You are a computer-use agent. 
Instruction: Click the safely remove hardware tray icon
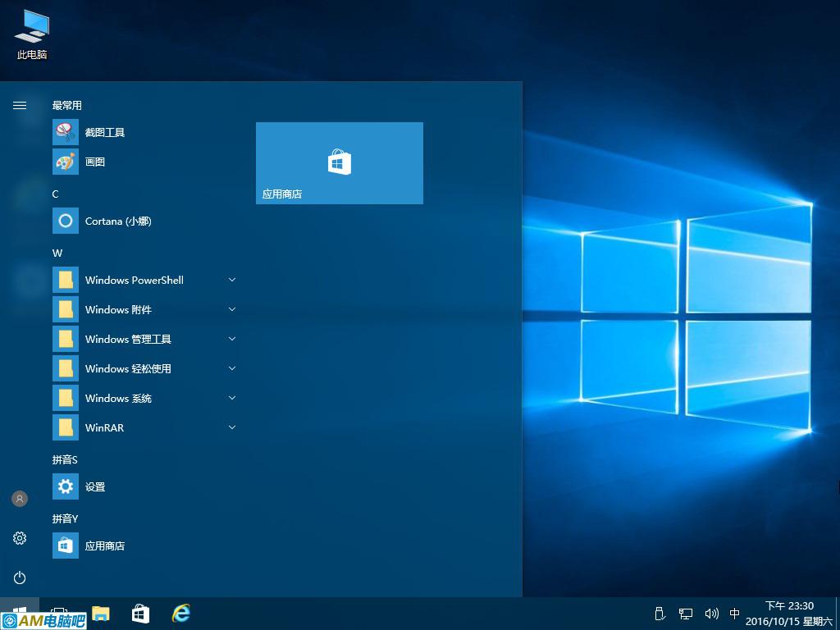click(x=660, y=614)
